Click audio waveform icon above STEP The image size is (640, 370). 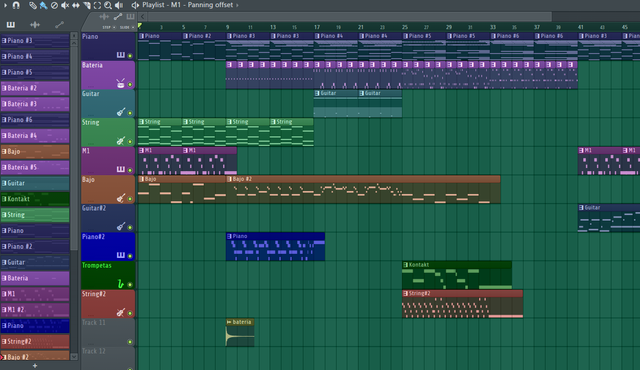(104, 17)
